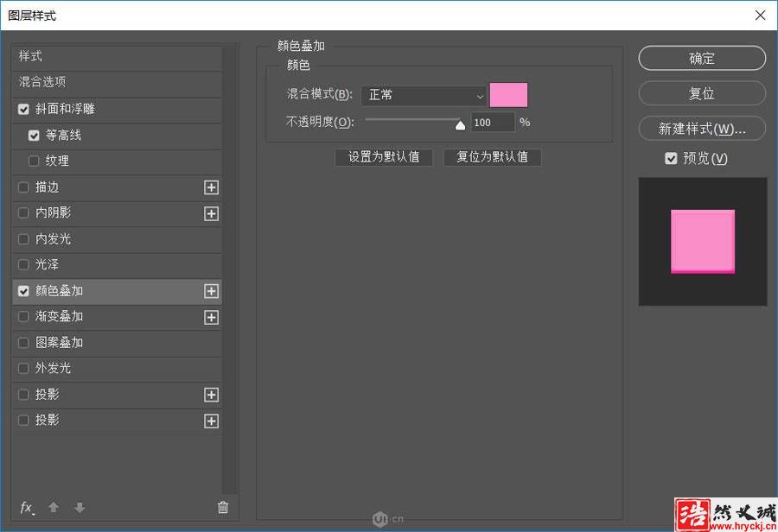Enable the 渐变叠加 checkbox
The width and height of the screenshot is (778, 532).
coord(23,316)
